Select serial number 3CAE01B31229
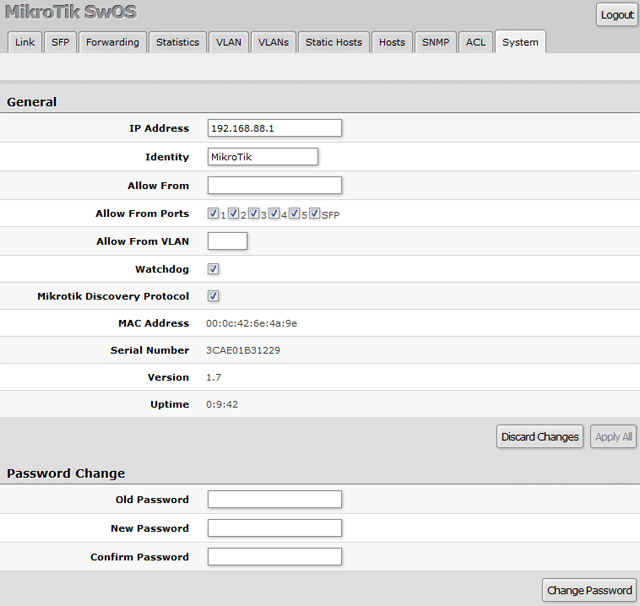This screenshot has width=640, height=606. click(243, 351)
